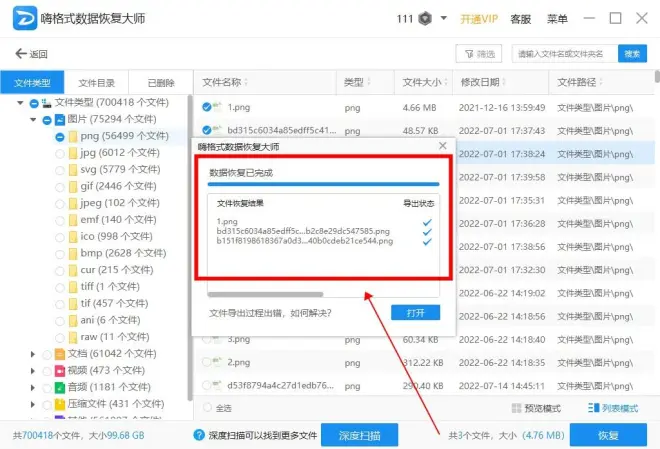
Task: Expand the 文档 (61042) tree node
Action: 33,354
